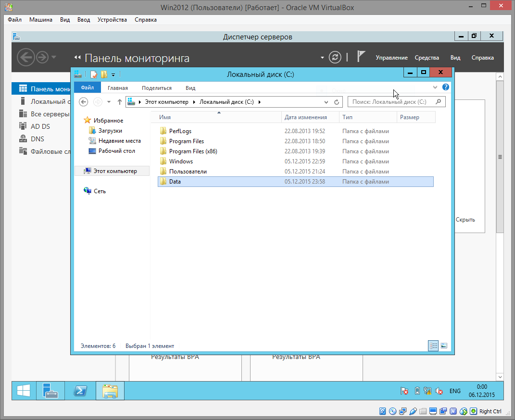Viewport: 515px width, 420px height.
Task: Open Справка menu in Server Manager
Action: click(x=482, y=58)
